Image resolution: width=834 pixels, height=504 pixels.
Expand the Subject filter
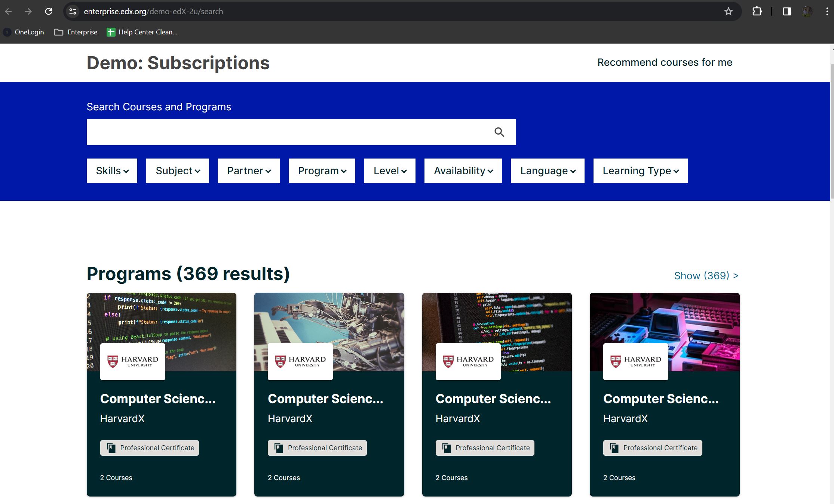[x=177, y=170]
